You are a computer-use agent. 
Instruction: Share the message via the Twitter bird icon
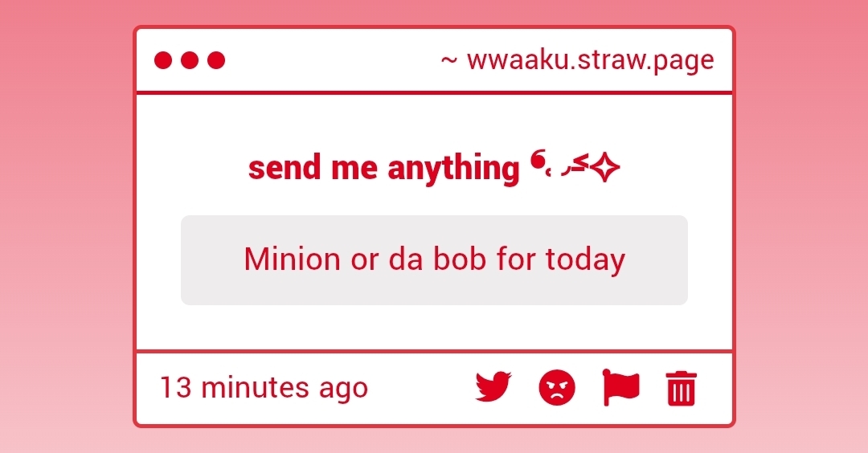(x=493, y=388)
